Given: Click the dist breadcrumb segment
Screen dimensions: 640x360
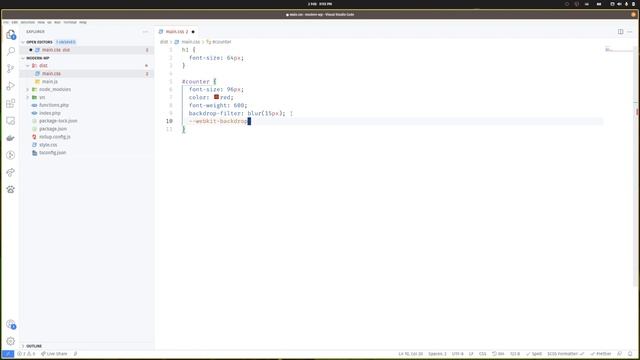Looking at the screenshot, I should tap(164, 42).
